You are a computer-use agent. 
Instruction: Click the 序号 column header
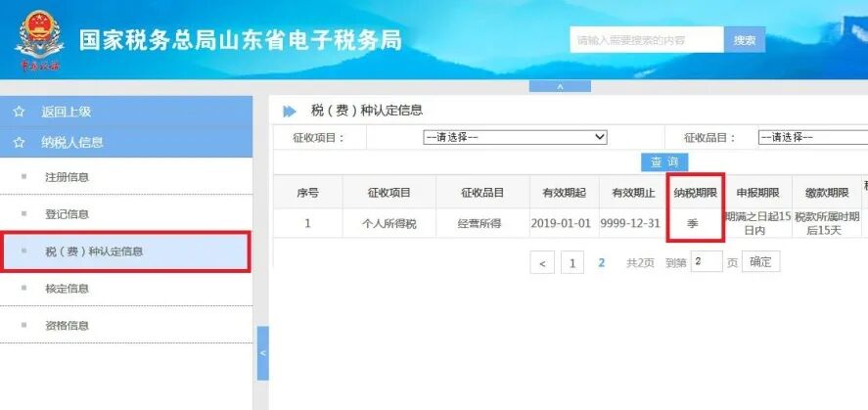coord(308,192)
